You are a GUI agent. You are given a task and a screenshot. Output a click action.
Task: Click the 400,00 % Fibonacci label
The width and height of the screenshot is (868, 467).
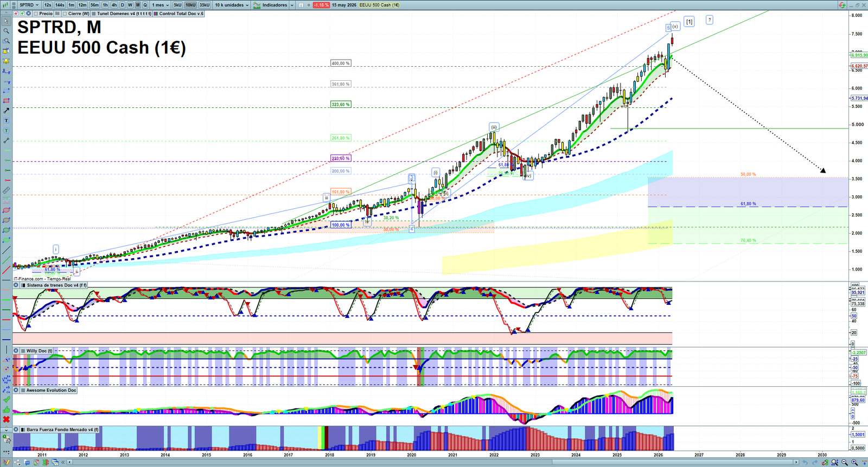point(341,63)
